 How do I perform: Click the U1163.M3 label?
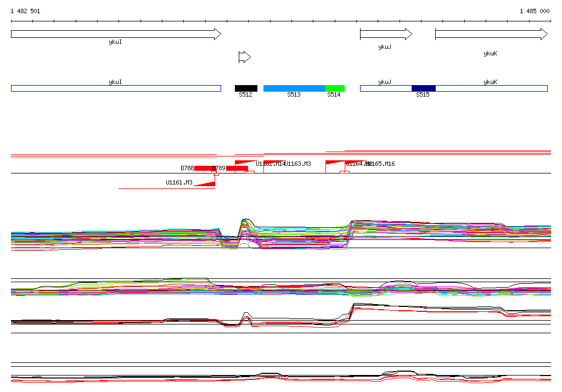click(298, 164)
